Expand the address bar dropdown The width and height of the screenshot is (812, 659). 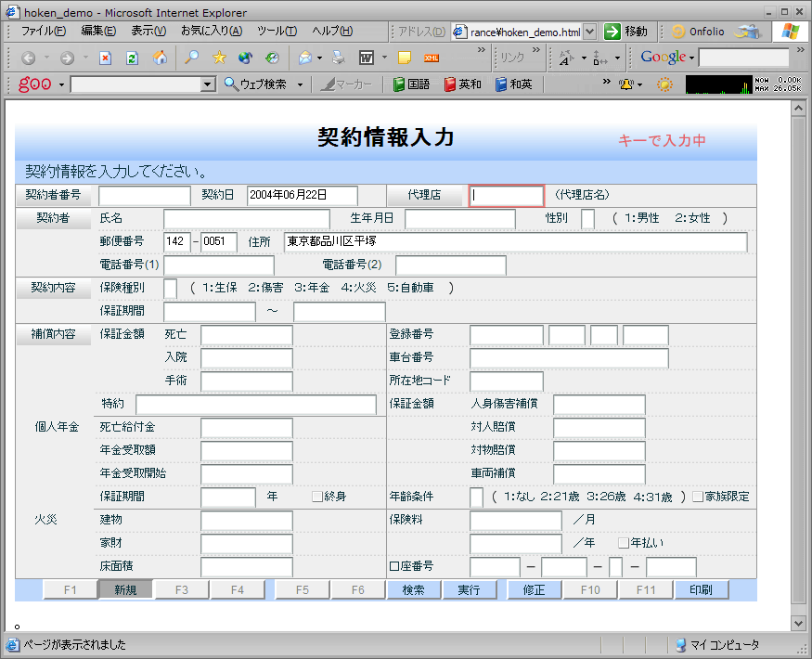click(x=590, y=32)
